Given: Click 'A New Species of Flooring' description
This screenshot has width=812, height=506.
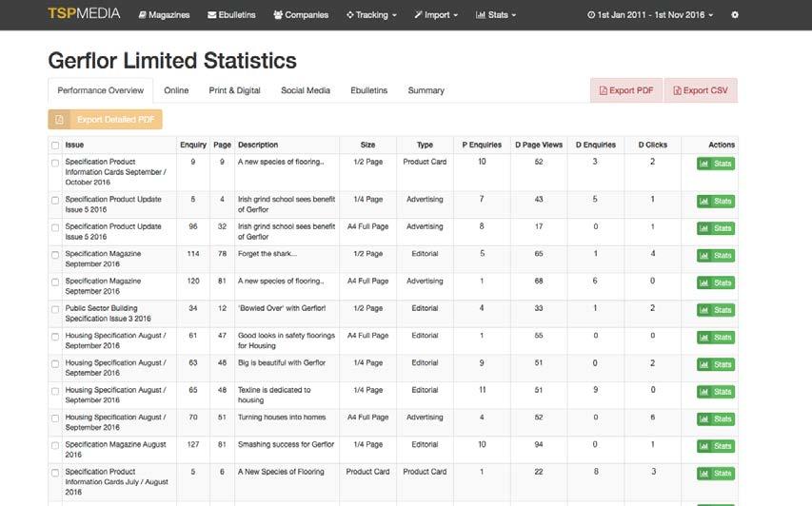Looking at the screenshot, I should coord(281,472).
